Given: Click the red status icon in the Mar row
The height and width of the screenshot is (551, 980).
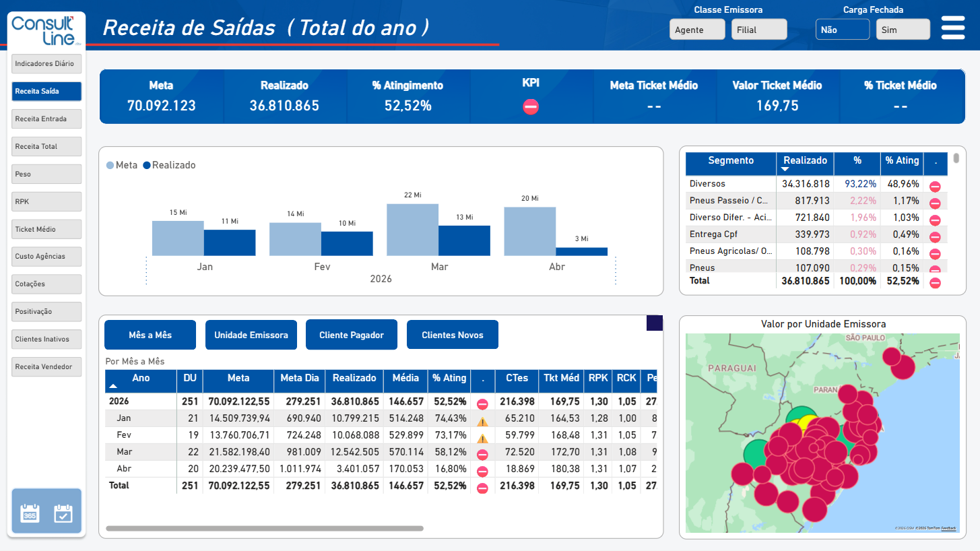Looking at the screenshot, I should pos(482,455).
